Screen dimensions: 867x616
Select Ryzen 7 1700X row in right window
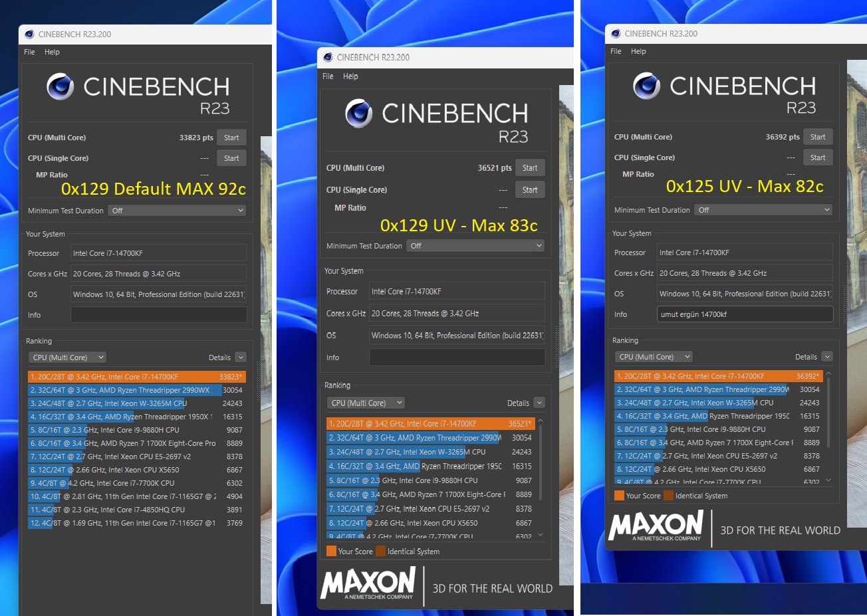click(719, 443)
